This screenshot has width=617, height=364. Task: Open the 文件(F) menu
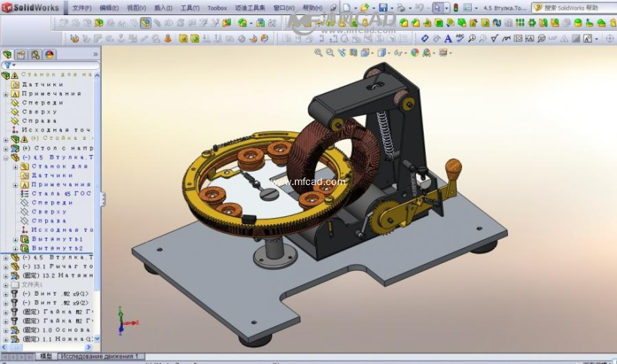[82, 8]
